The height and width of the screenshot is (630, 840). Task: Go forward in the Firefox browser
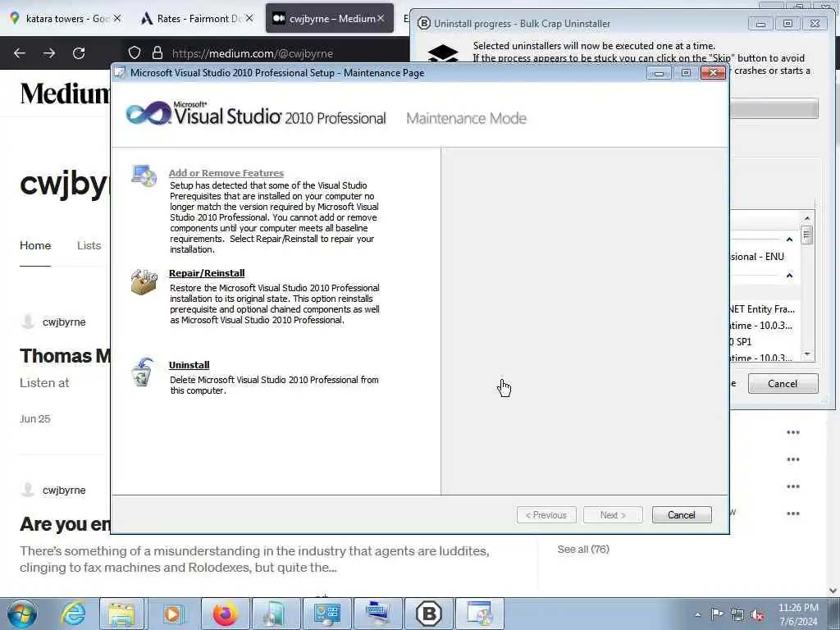click(49, 53)
